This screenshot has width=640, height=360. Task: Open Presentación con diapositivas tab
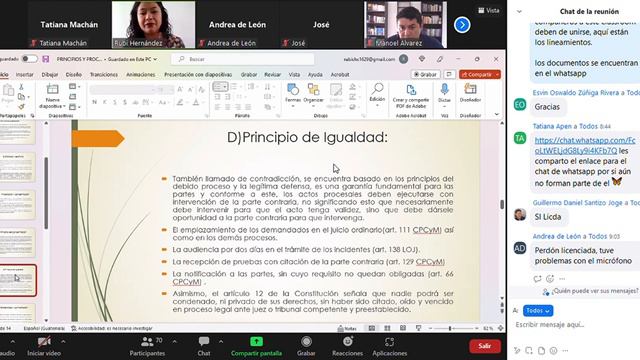point(198,74)
